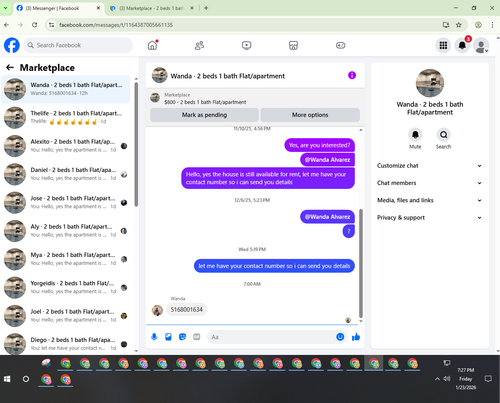Reload the page
The width and height of the screenshot is (500, 403).
pyautogui.click(x=35, y=25)
